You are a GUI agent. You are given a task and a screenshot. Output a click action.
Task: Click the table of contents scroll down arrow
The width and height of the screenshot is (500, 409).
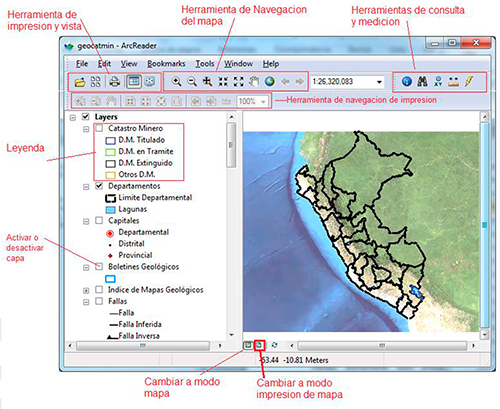pos(231,335)
